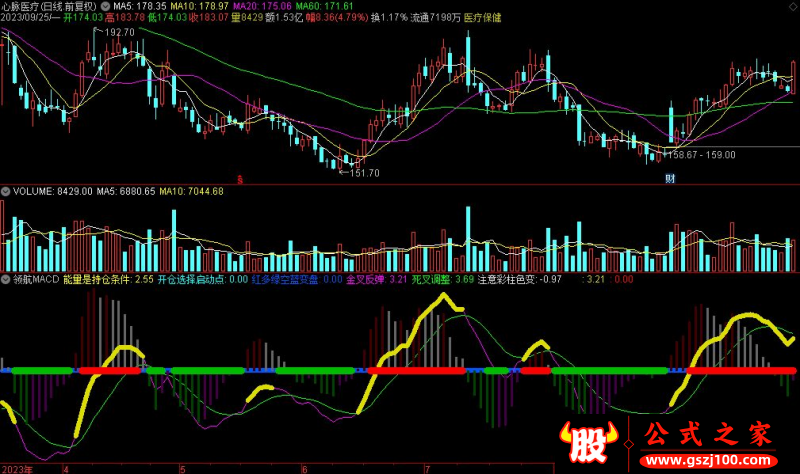Click the 2023年 label on time axis
Screen dimensions: 800x474
coord(17,469)
